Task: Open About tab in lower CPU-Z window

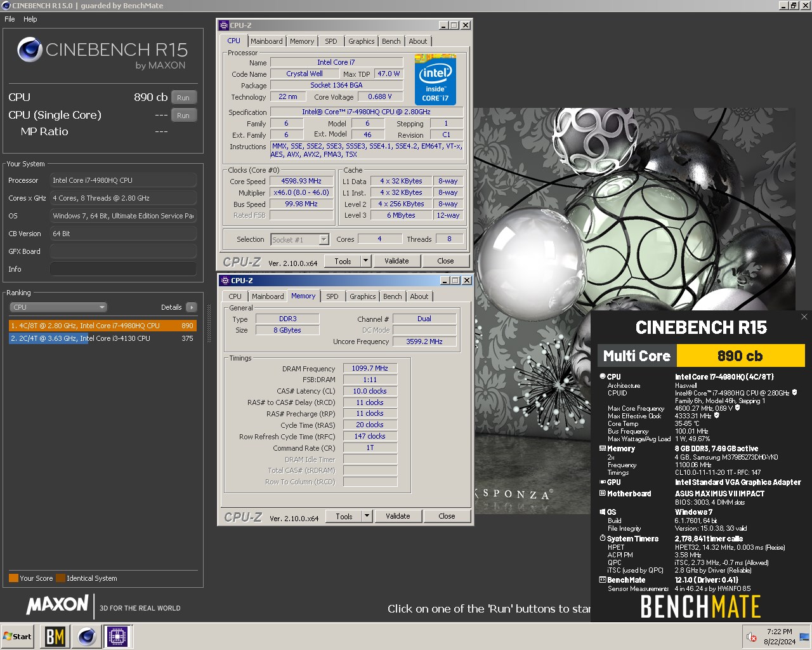Action: pyautogui.click(x=419, y=296)
